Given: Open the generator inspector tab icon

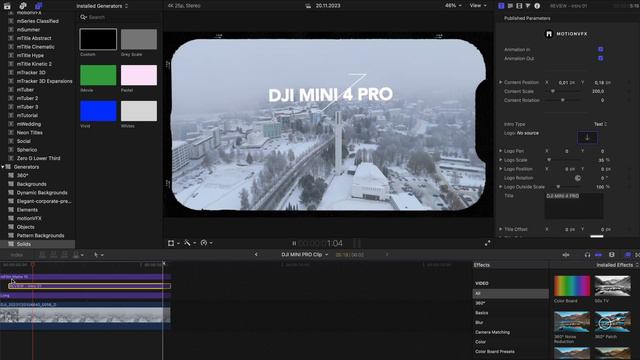Looking at the screenshot, I should [x=501, y=6].
